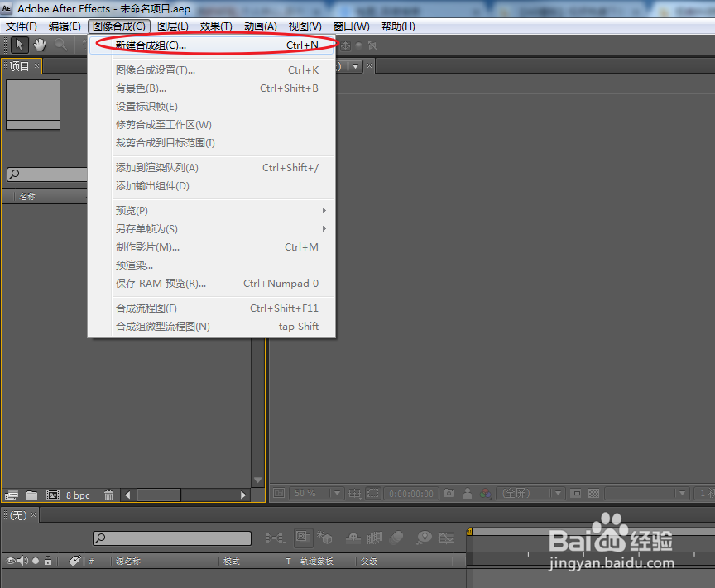Click the project thumbnail preview
Screen dimensions: 715x588
33,104
